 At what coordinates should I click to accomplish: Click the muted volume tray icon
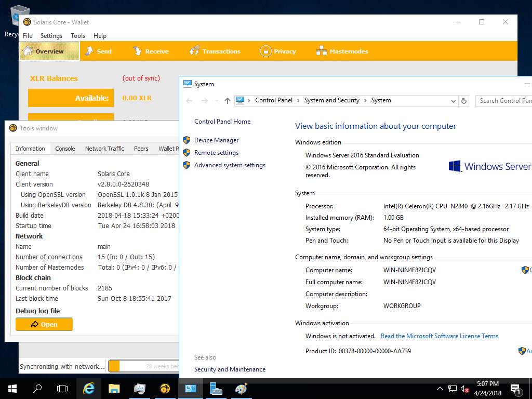pyautogui.click(x=465, y=389)
